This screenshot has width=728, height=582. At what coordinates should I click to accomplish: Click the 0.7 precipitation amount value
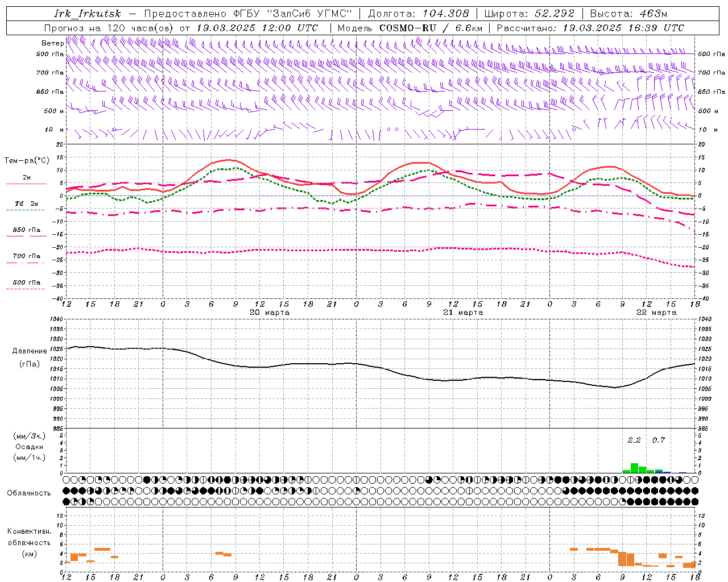(659, 440)
